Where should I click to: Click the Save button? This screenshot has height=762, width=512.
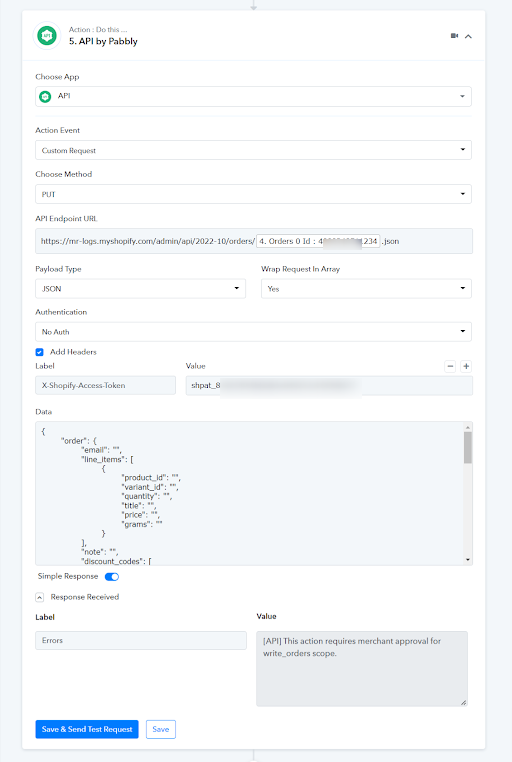pos(161,729)
